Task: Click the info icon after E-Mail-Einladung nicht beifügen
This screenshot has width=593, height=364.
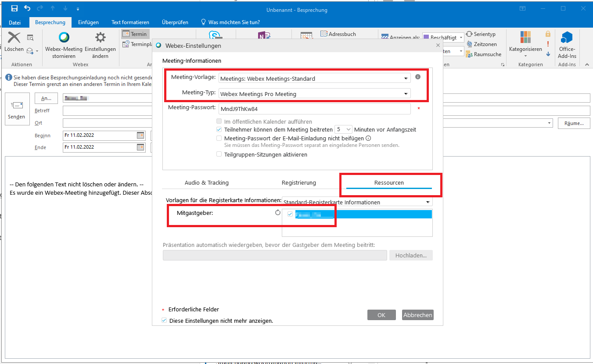Action: pos(368,138)
